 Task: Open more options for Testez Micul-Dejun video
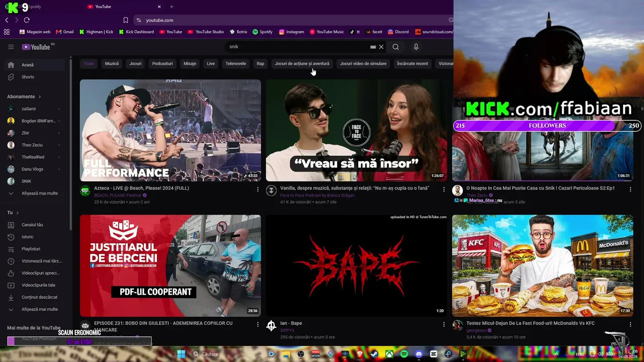point(630,325)
